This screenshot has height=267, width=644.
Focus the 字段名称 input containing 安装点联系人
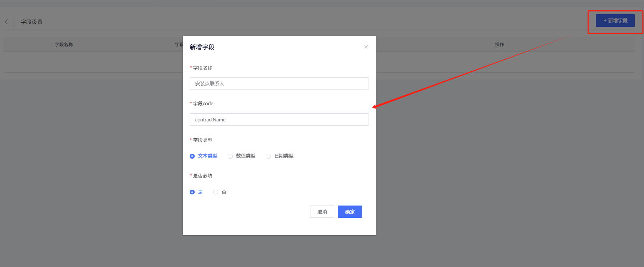279,83
